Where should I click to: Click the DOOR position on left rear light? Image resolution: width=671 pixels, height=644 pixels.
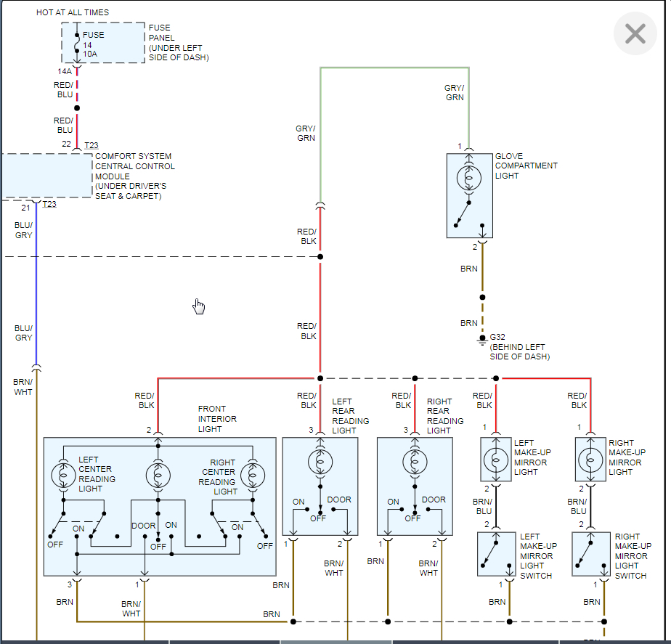point(339,500)
